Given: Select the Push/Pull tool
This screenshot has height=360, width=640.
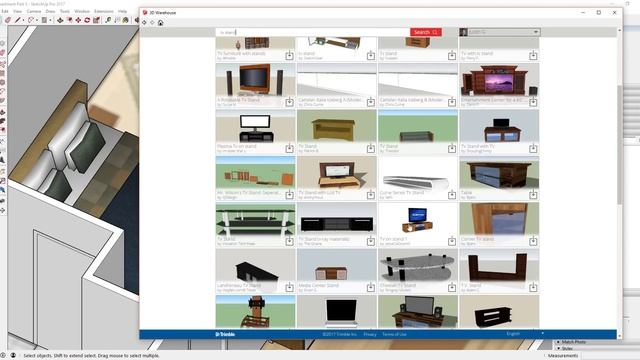Looking at the screenshot, I should pos(60,20).
